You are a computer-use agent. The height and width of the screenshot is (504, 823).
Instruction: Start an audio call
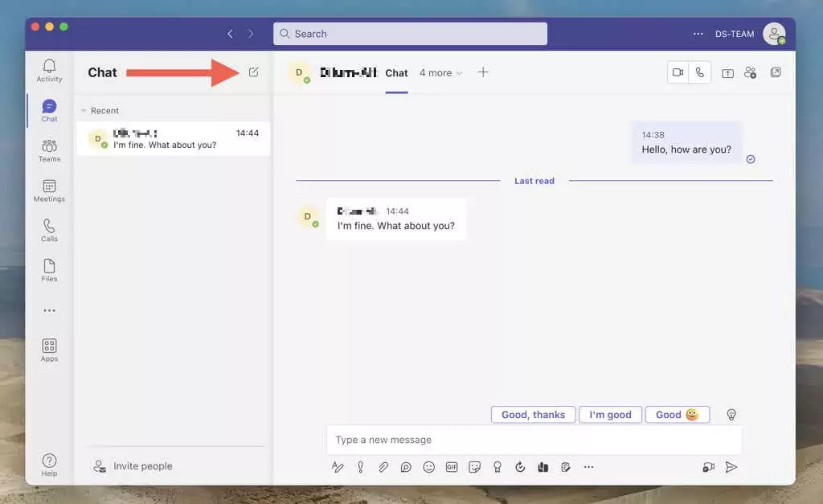pyautogui.click(x=700, y=72)
